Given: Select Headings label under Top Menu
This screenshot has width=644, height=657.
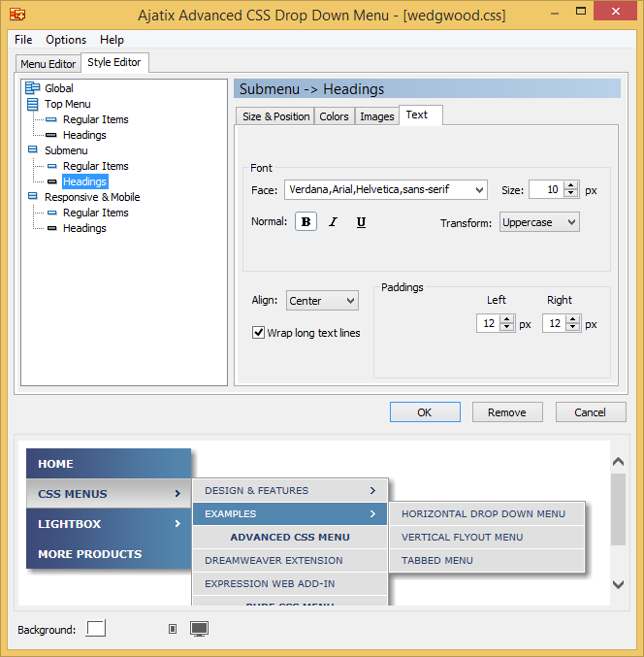Looking at the screenshot, I should pos(84,135).
